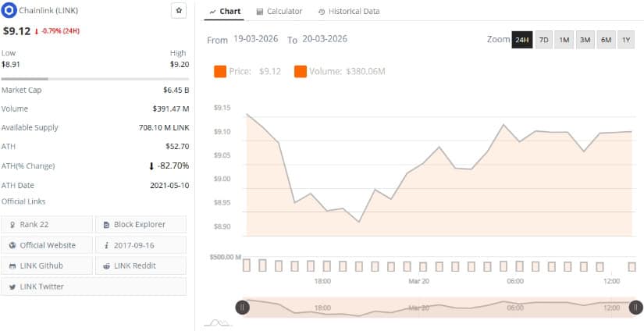Image resolution: width=644 pixels, height=331 pixels.
Task: Open the Block Explorer link
Action: (x=141, y=224)
